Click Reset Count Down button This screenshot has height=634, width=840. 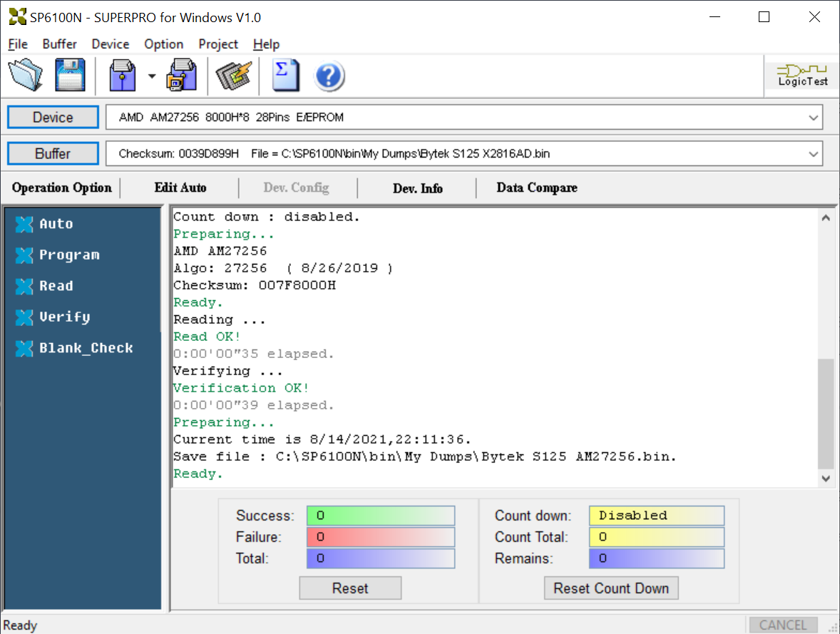(611, 588)
